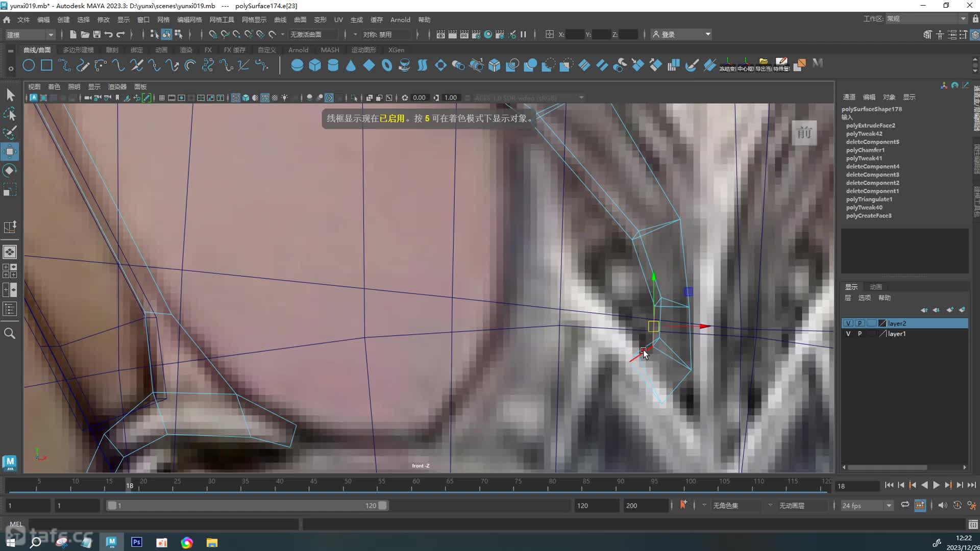Toggle loop playback icon
The width and height of the screenshot is (980, 551).
(905, 505)
